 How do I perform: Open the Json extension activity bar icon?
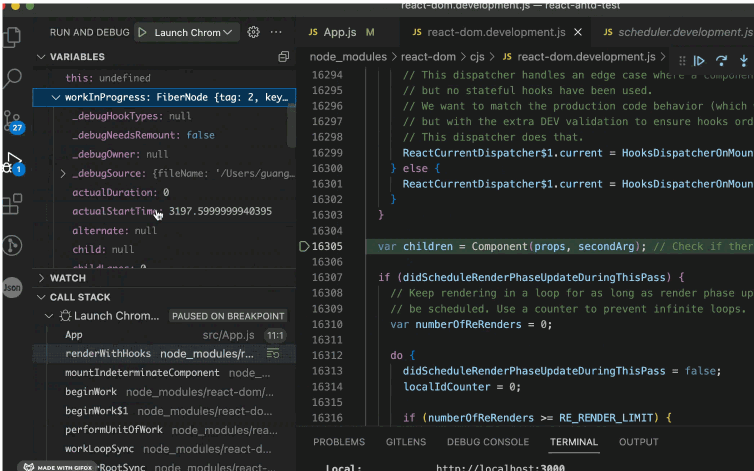(x=12, y=288)
